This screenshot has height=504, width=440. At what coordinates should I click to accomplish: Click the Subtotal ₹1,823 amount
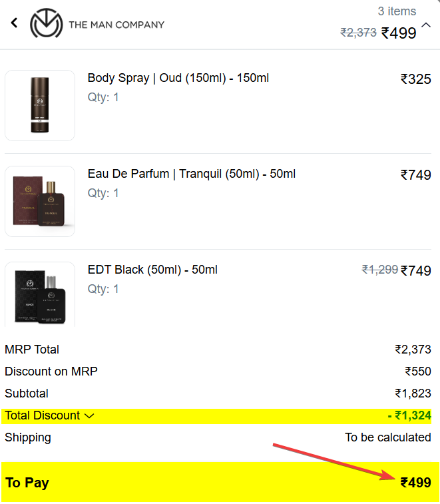[413, 393]
